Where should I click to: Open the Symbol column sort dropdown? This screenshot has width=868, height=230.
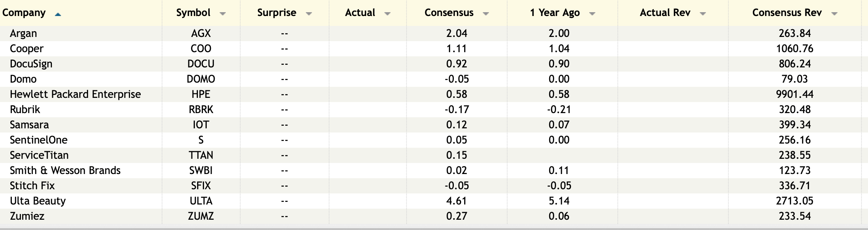point(223,14)
